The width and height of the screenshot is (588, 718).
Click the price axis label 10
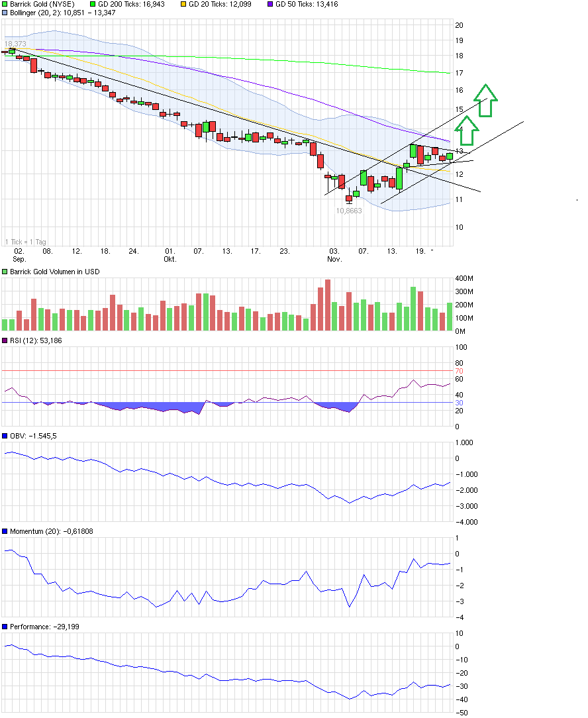click(459, 227)
